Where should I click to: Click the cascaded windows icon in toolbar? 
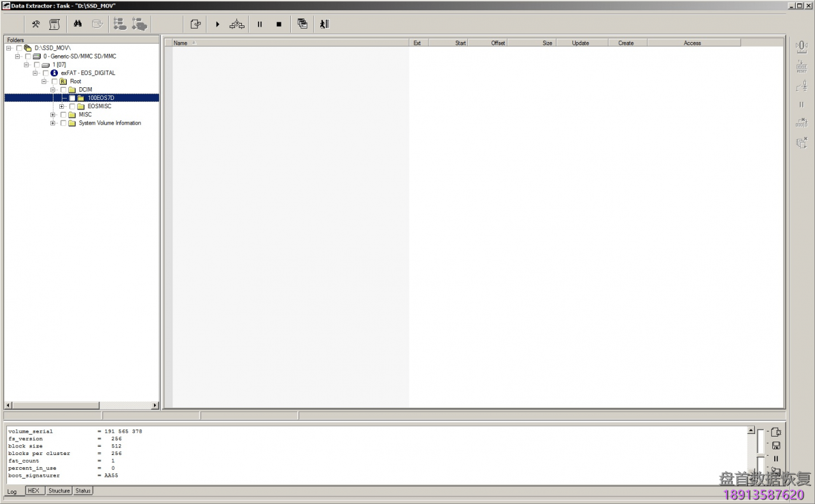pos(302,24)
